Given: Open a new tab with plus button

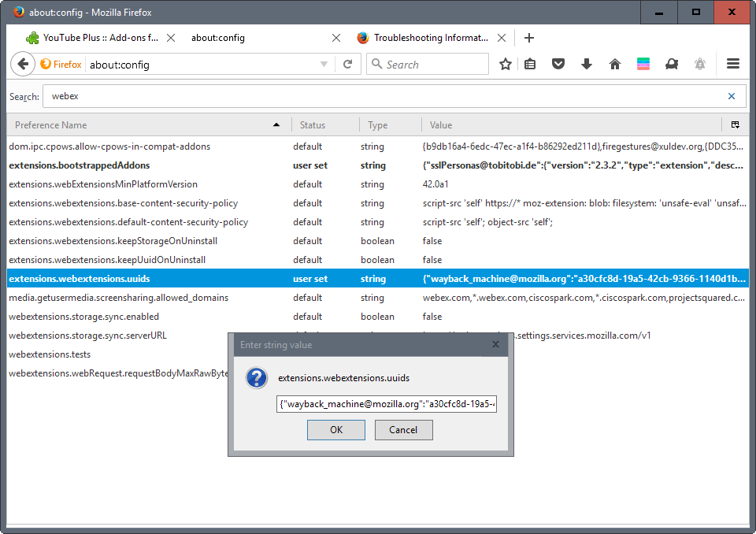Looking at the screenshot, I should (529, 38).
